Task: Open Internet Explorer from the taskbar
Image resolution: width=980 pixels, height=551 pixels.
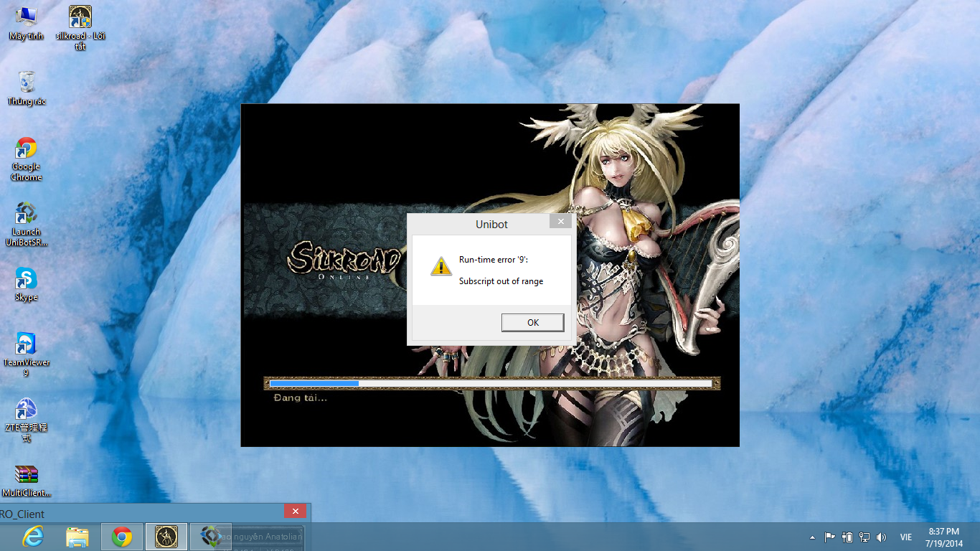Action: pyautogui.click(x=33, y=537)
